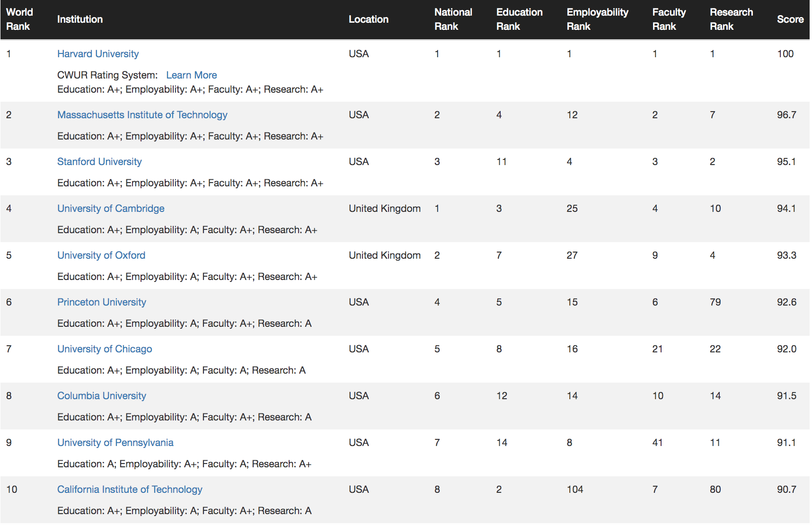Click the Institution column header

(x=80, y=19)
